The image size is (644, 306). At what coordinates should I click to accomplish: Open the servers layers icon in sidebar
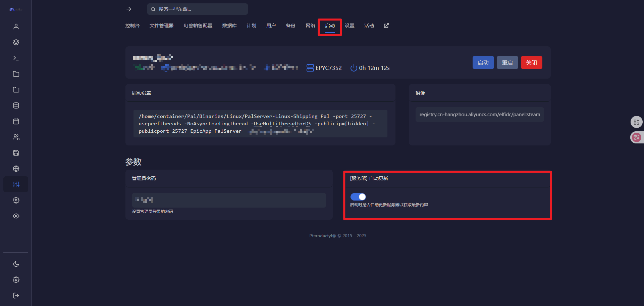click(x=16, y=42)
